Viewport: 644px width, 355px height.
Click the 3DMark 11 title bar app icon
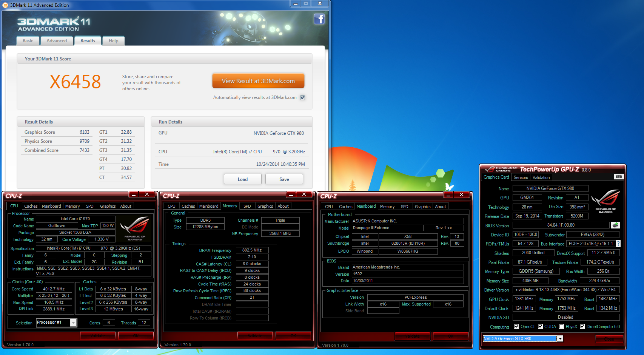(x=5, y=5)
